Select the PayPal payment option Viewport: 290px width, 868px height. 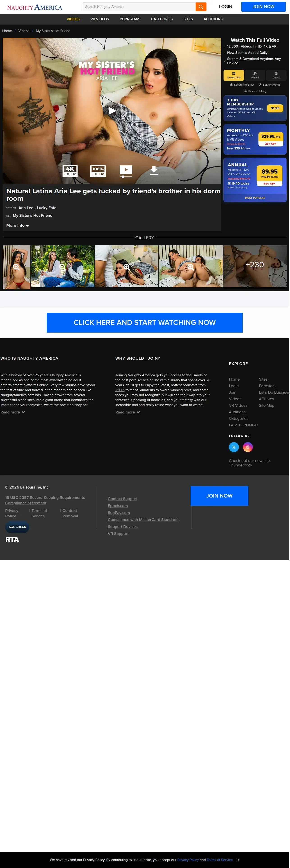click(255, 75)
